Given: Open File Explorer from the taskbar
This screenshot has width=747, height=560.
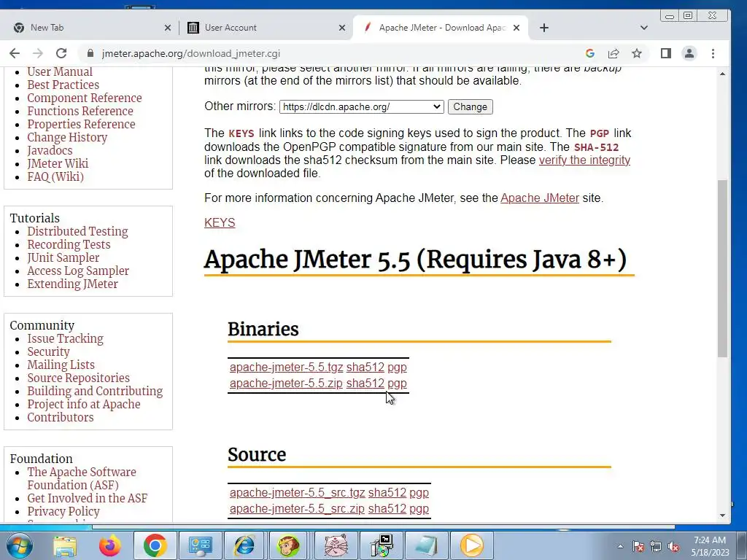Looking at the screenshot, I should click(x=65, y=545).
